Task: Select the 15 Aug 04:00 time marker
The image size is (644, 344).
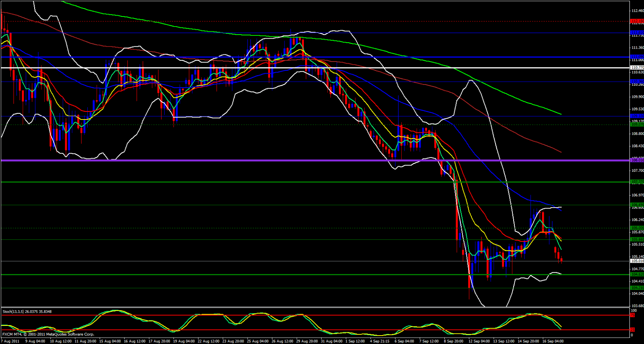Action: 110,341
